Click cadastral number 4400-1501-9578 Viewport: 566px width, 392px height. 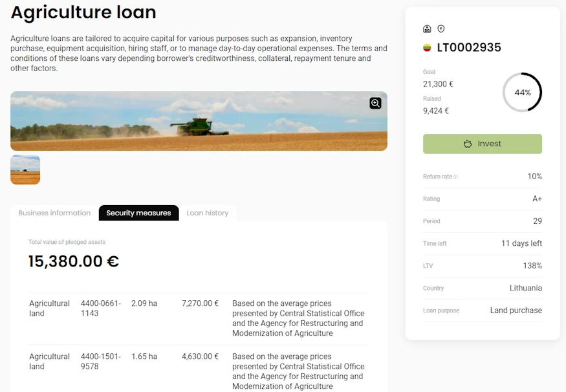tap(100, 362)
